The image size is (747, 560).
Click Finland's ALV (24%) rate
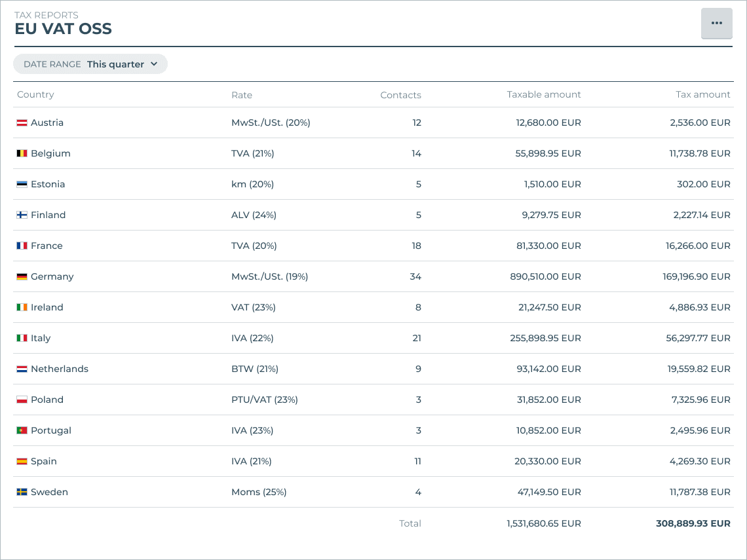[x=254, y=215]
